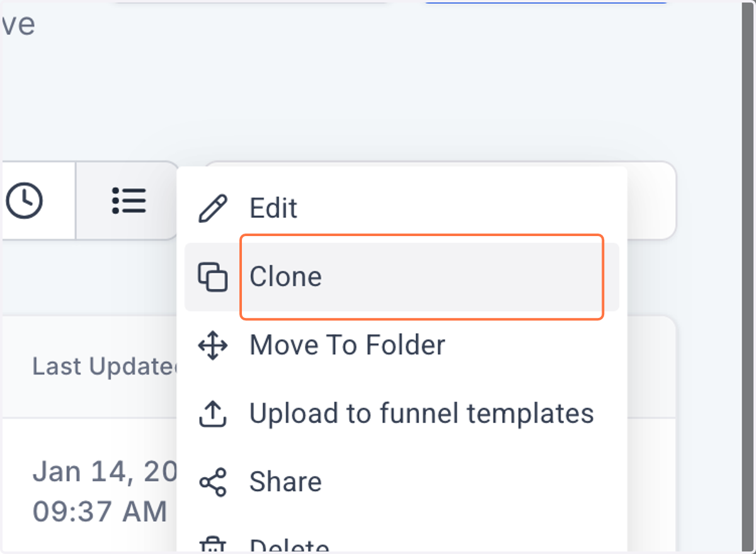Click the overlapping squares Clone icon
The width and height of the screenshot is (756, 554).
(212, 277)
